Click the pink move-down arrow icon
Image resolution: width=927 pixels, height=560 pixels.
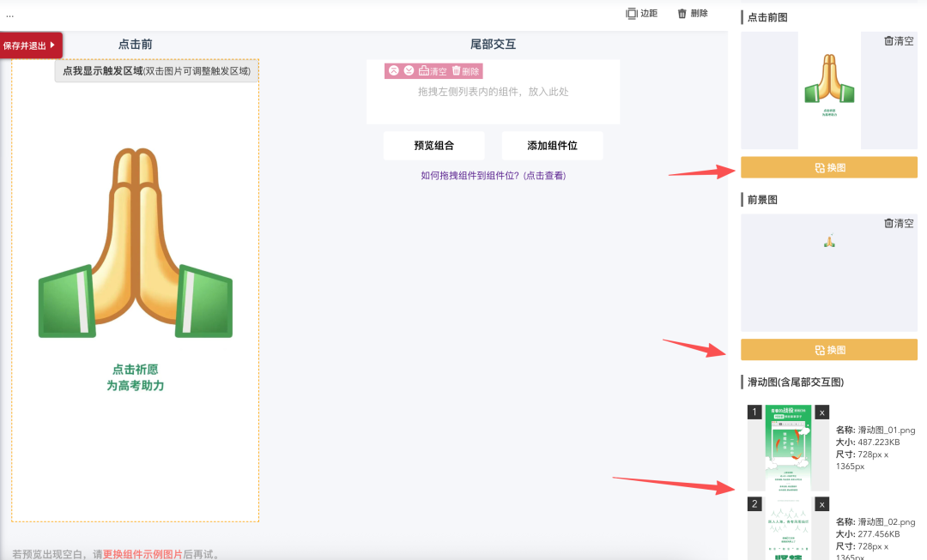pyautogui.click(x=409, y=71)
